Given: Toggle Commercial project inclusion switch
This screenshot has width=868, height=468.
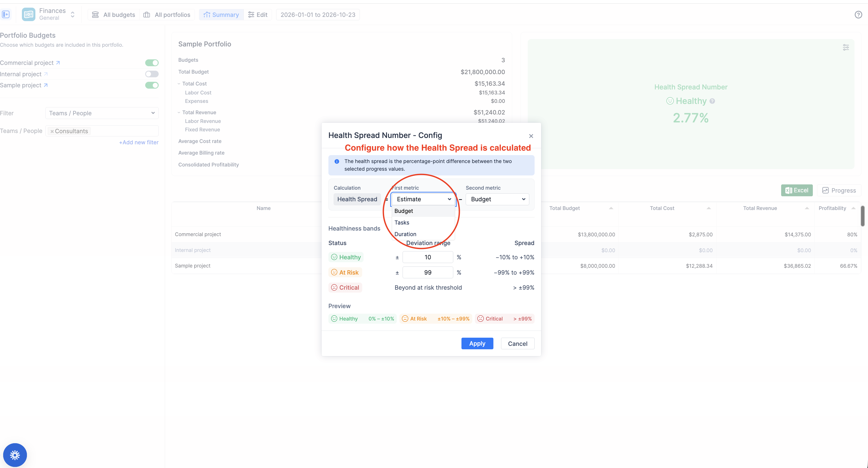Looking at the screenshot, I should pos(152,63).
